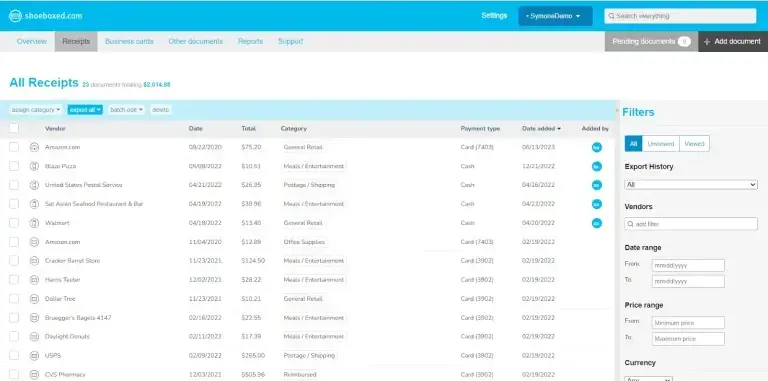
Task: Sort by the Vendor column header
Action: click(x=55, y=129)
